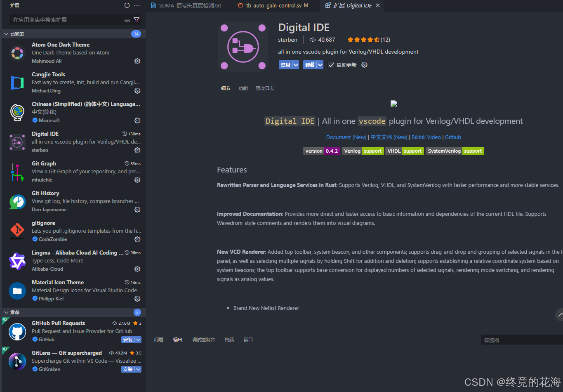Toggle the 自动更新 checkbox

331,65
